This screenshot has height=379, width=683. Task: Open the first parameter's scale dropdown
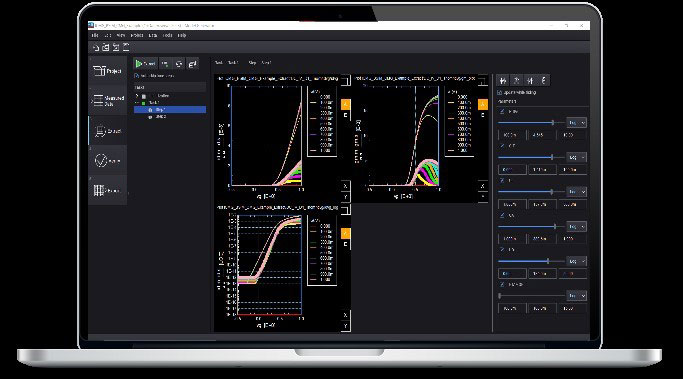(x=576, y=123)
